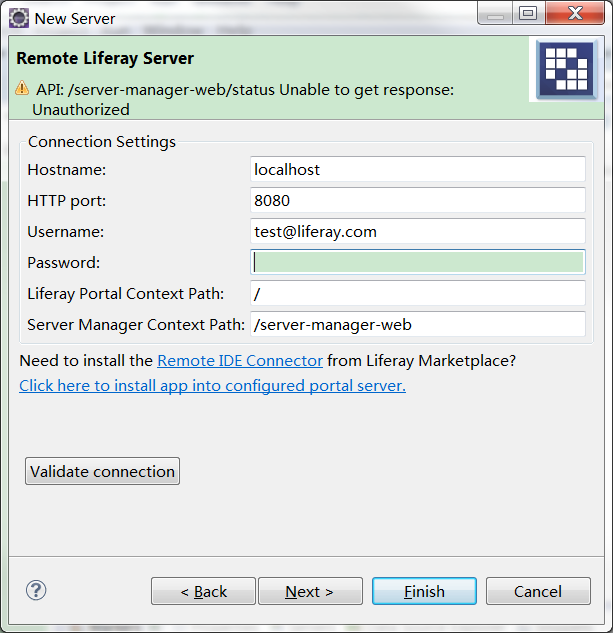Image resolution: width=613 pixels, height=633 pixels.
Task: Close the New Server dialog
Action: (574, 14)
